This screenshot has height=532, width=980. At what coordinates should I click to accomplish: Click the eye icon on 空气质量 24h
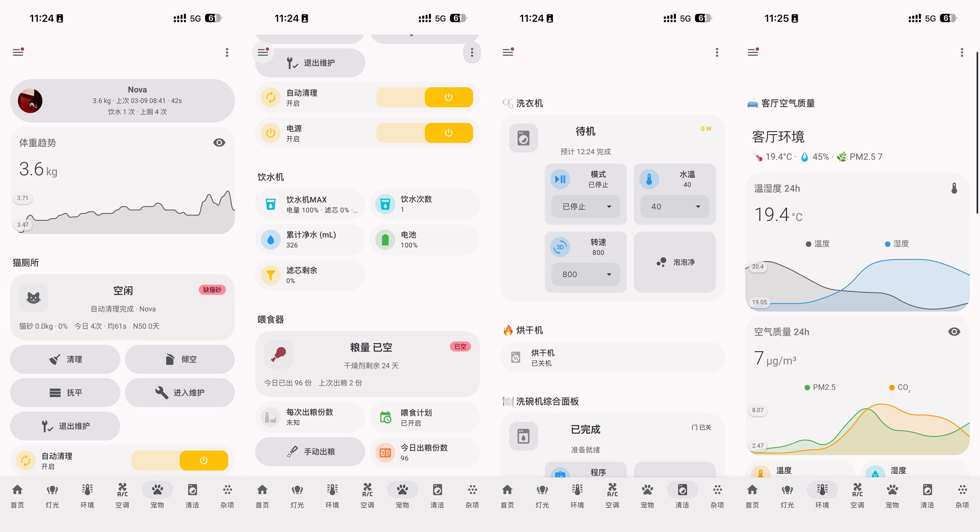(x=954, y=332)
